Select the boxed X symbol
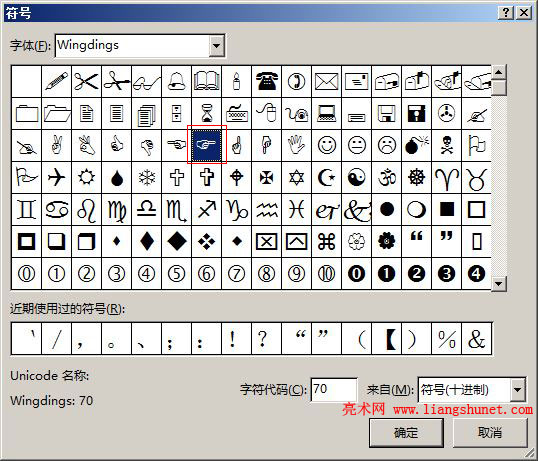 click(267, 241)
